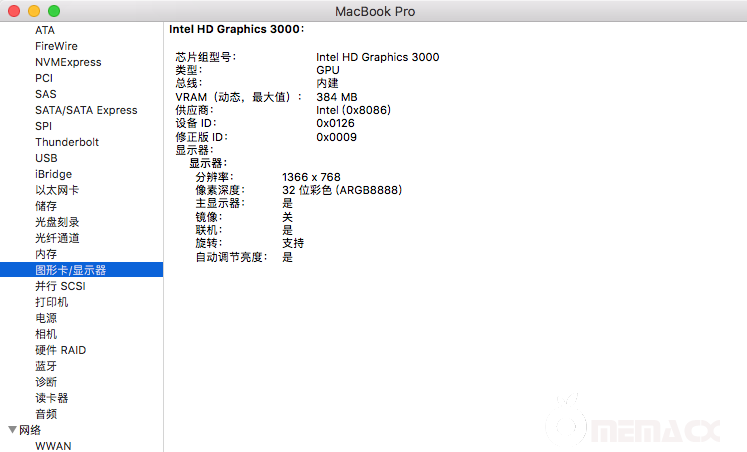Close the MacBook Pro window
747x452 pixels.
point(14,11)
